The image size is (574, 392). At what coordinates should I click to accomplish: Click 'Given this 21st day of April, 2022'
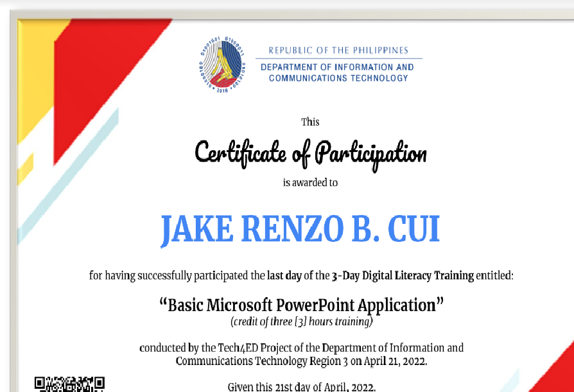point(302,387)
